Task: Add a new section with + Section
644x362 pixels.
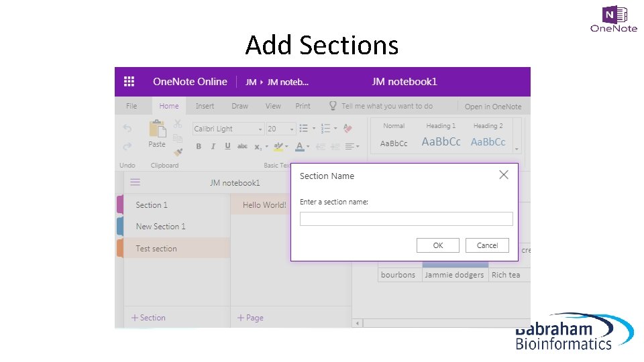Action: 148,318
